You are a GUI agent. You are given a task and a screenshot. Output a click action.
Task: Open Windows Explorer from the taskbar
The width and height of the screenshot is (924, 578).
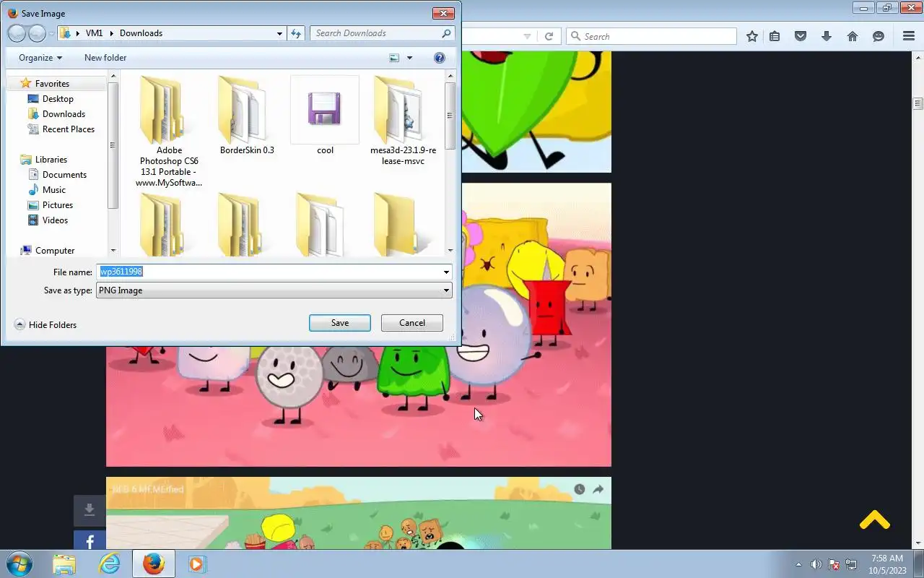click(x=64, y=564)
